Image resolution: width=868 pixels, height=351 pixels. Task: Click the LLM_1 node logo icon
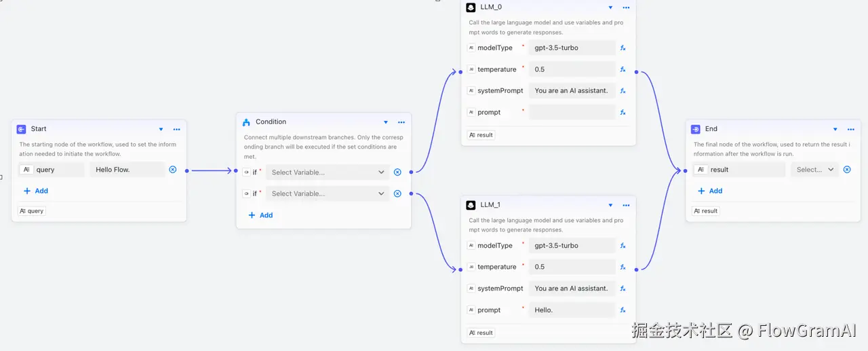(x=471, y=205)
